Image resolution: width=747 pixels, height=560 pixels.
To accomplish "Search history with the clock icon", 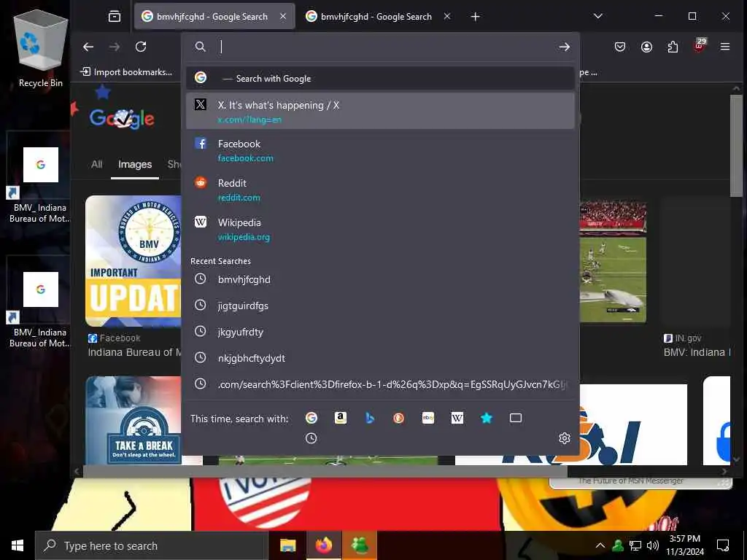I will 311,438.
